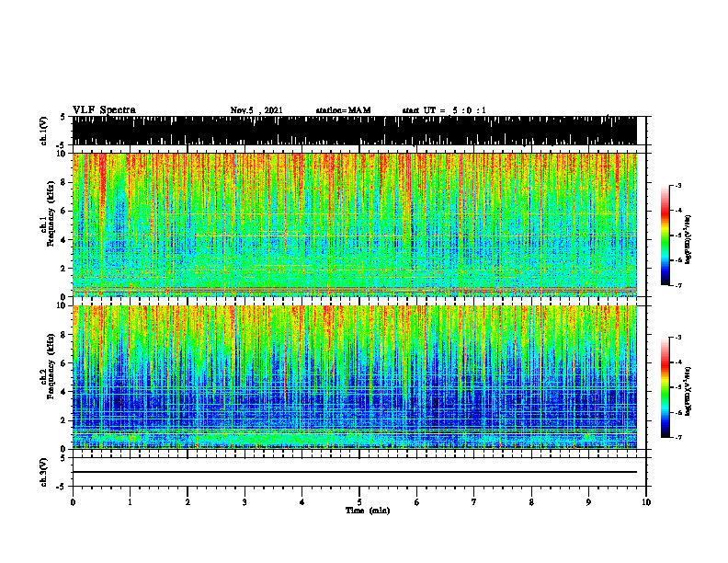Click the "2" kHz tick on the ch.1 axis
Viewport: 728px width, 563px height.
[63, 268]
